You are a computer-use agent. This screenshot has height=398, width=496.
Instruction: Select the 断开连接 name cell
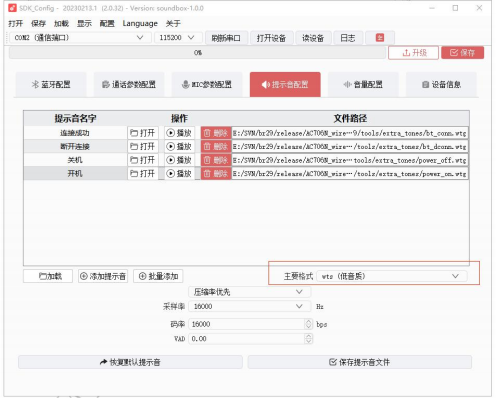(75, 146)
